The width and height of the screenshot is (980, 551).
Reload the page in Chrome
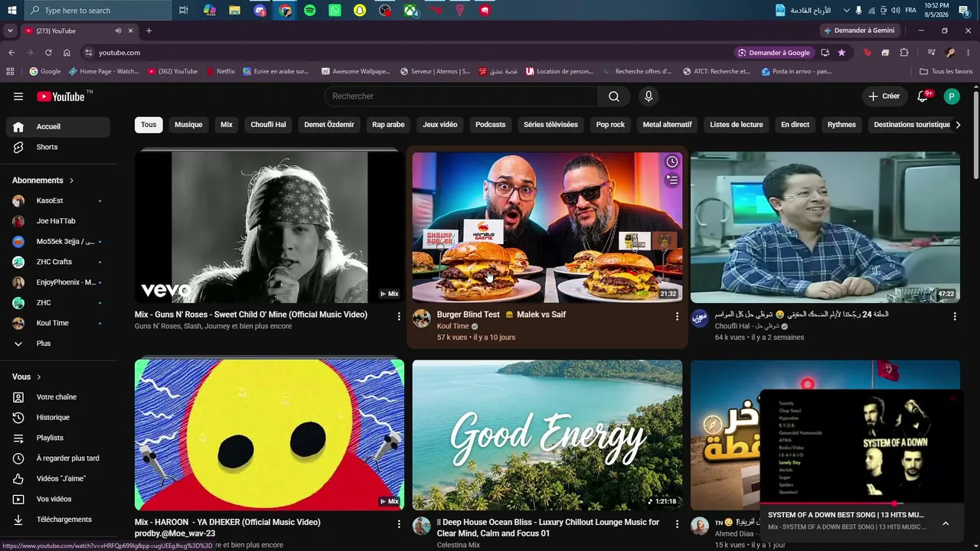pyautogui.click(x=48, y=53)
